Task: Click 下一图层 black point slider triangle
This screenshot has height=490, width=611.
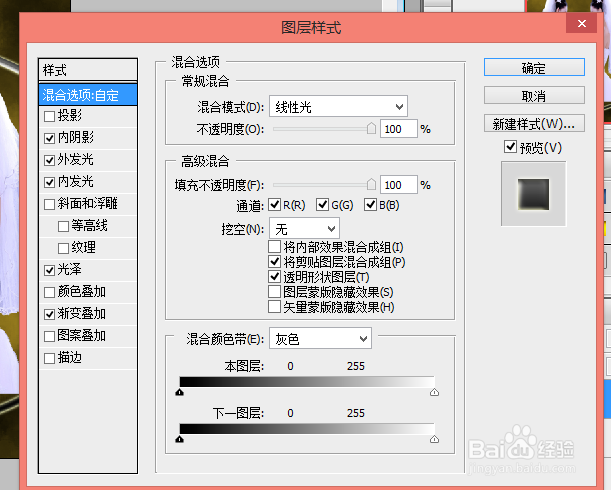Action: pos(180,439)
